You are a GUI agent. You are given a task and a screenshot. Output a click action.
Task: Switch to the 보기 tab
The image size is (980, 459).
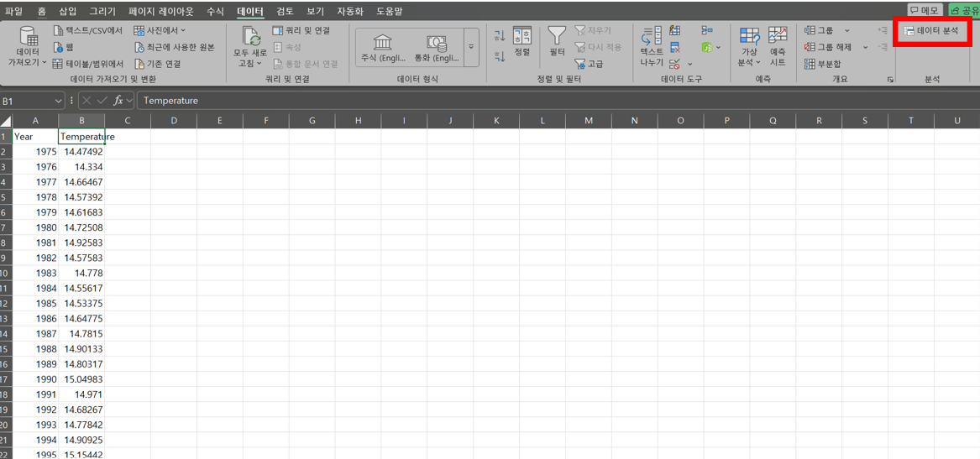point(316,11)
